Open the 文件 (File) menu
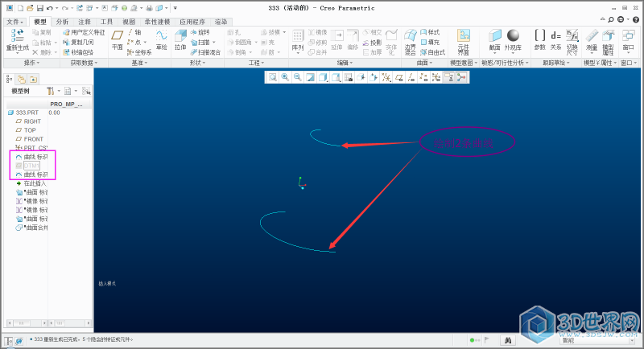Image resolution: width=644 pixels, height=349 pixels. tap(15, 22)
